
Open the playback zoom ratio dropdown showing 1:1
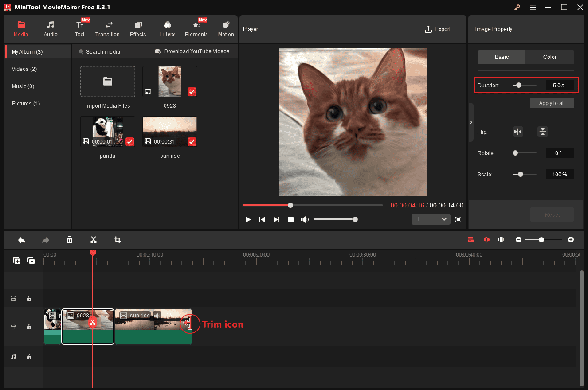431,219
